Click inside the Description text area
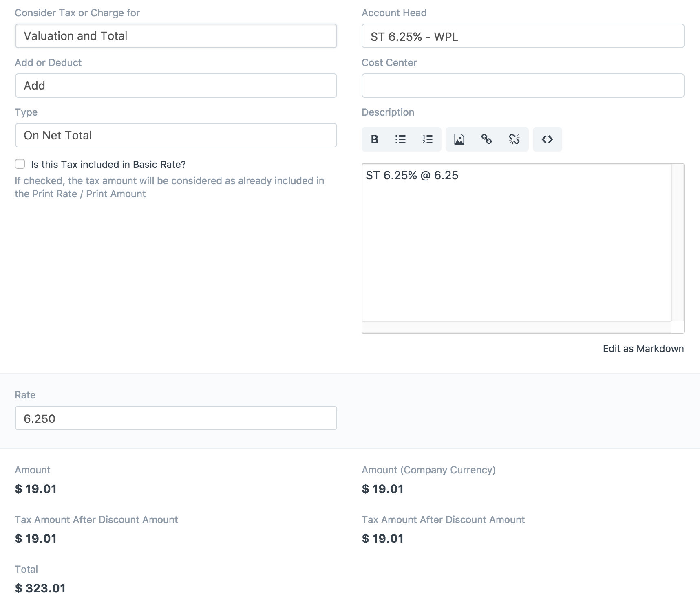The width and height of the screenshot is (700, 596). [516, 244]
